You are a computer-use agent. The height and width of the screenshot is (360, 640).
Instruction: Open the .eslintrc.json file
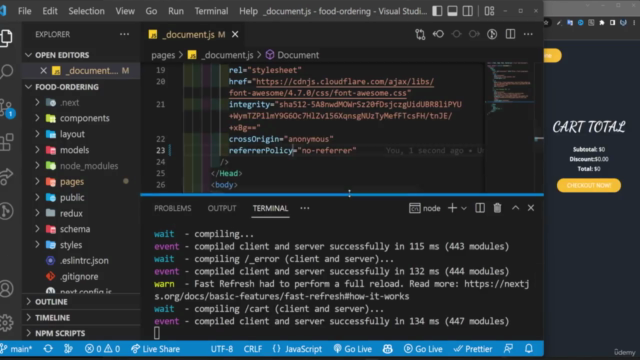(x=84, y=260)
